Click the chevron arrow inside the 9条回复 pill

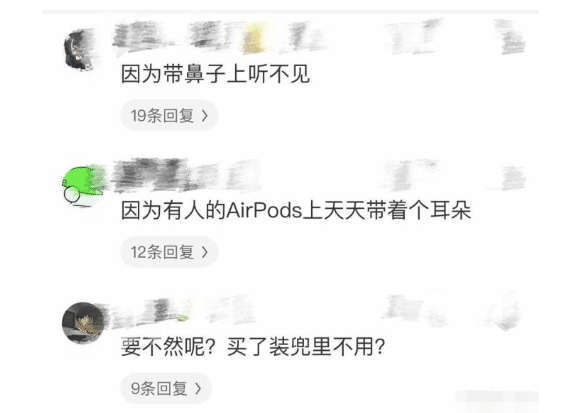point(198,388)
